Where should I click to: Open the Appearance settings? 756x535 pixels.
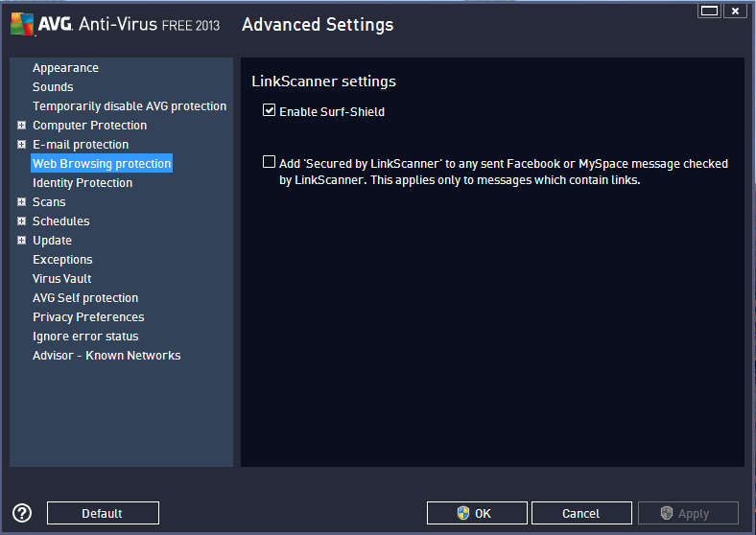(x=65, y=68)
